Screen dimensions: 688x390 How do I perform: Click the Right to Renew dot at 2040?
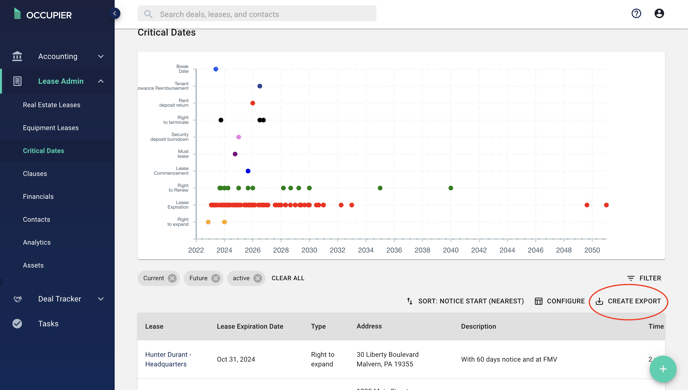[451, 188]
